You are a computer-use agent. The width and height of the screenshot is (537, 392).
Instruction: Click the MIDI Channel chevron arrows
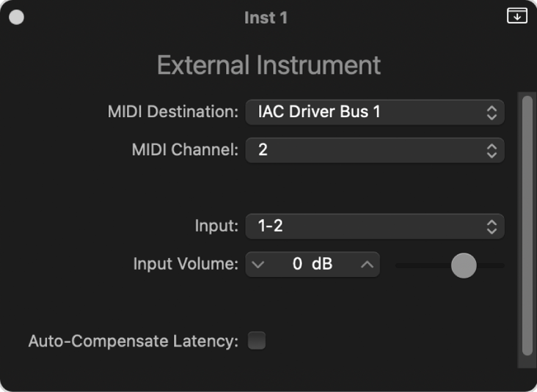click(x=492, y=150)
